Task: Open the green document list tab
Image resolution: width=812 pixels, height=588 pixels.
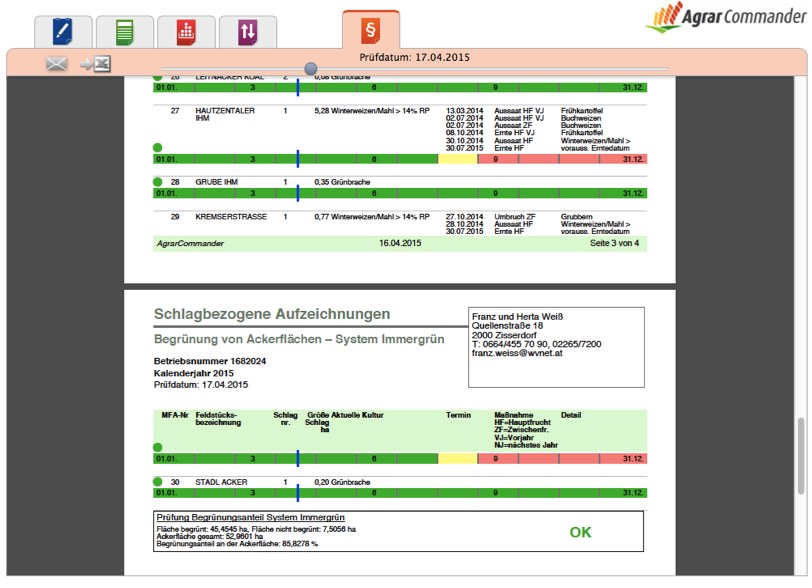Action: point(124,32)
